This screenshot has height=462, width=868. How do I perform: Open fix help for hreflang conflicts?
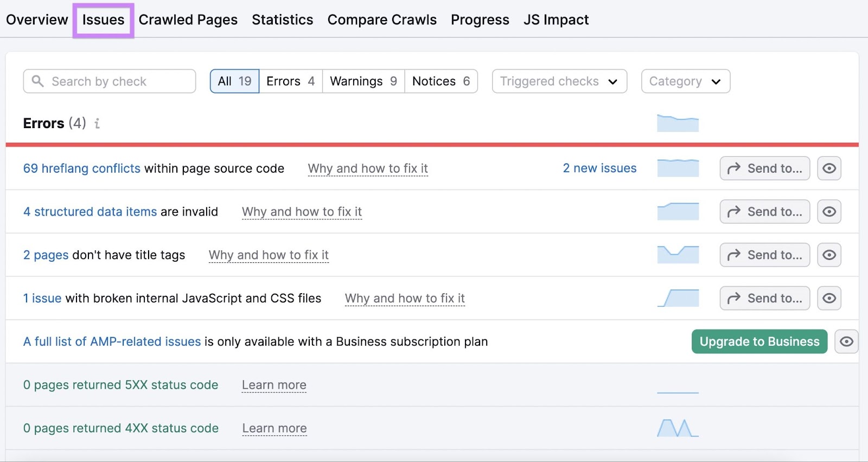368,168
